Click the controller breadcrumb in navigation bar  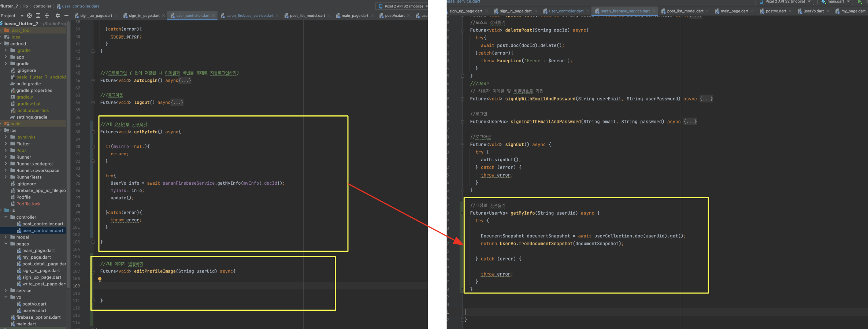42,6
